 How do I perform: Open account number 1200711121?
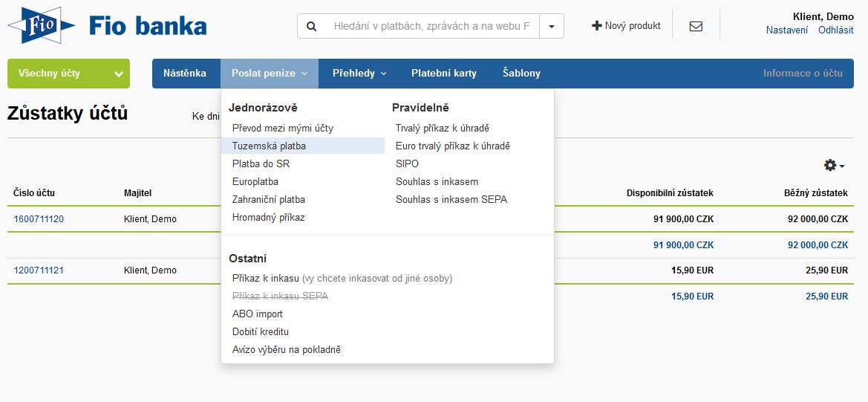(39, 270)
